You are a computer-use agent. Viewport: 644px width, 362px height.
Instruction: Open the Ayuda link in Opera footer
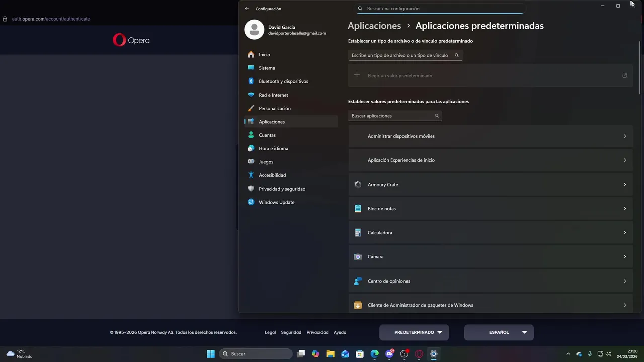340,332
